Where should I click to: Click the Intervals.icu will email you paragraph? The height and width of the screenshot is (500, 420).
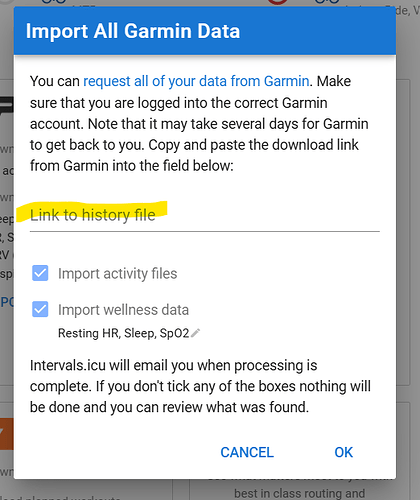(200, 387)
